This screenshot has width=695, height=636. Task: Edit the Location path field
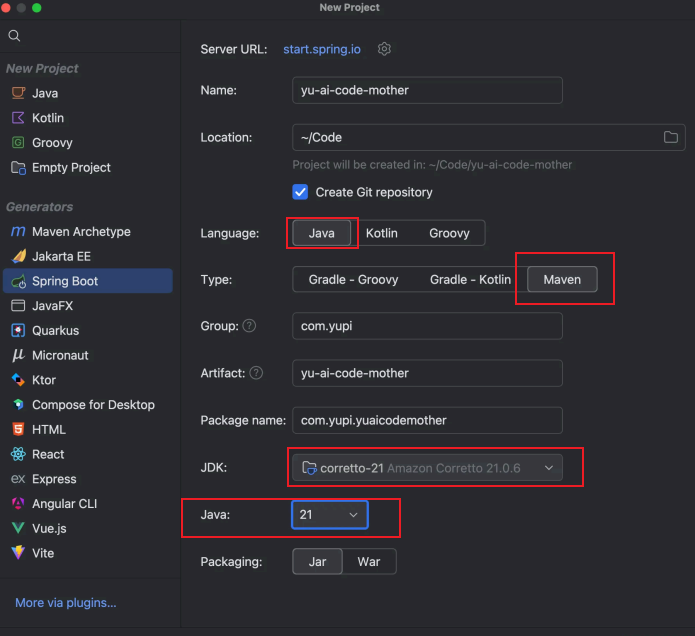click(x=488, y=137)
